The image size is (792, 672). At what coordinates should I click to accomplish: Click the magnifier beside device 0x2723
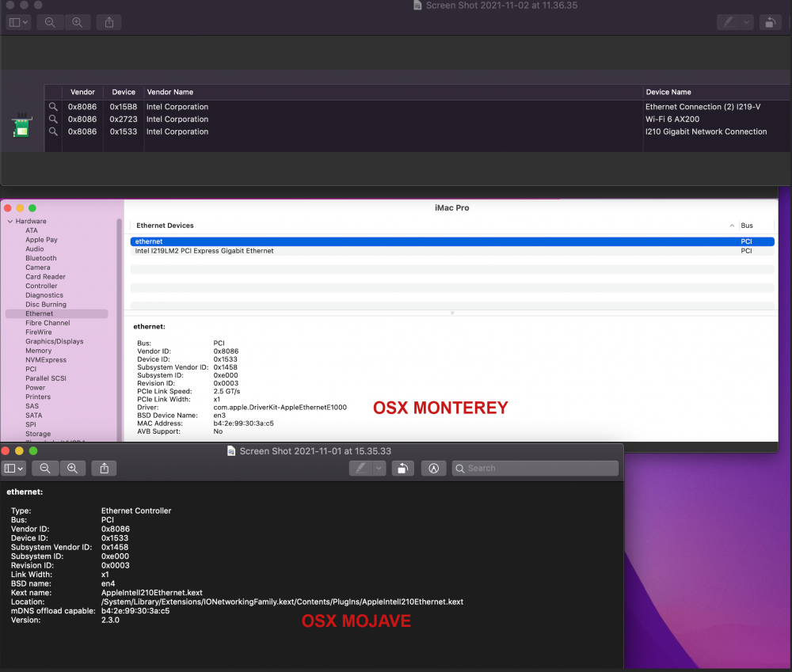53,120
